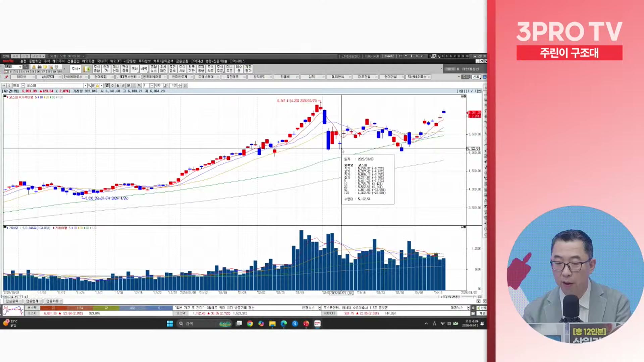
Task: Click the yellow bell alert icon in chart toolbar
Action: (x=97, y=86)
